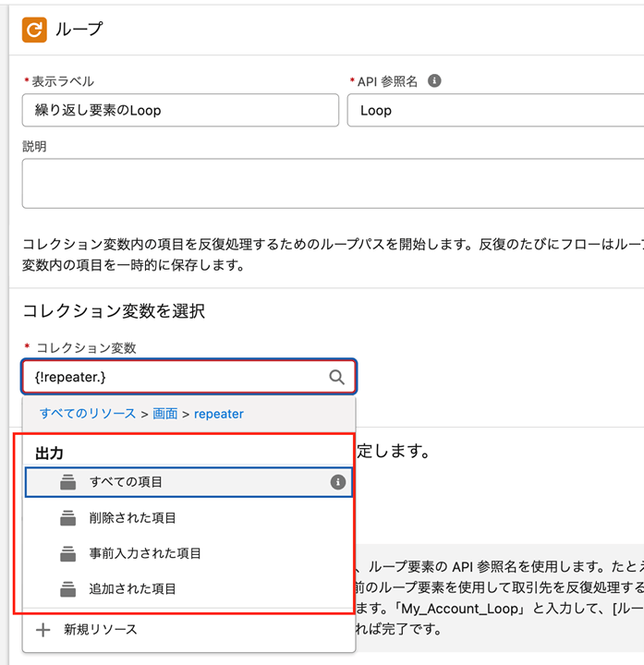Focus the 表示ラベル text field
The width and height of the screenshot is (644, 665).
tap(180, 111)
